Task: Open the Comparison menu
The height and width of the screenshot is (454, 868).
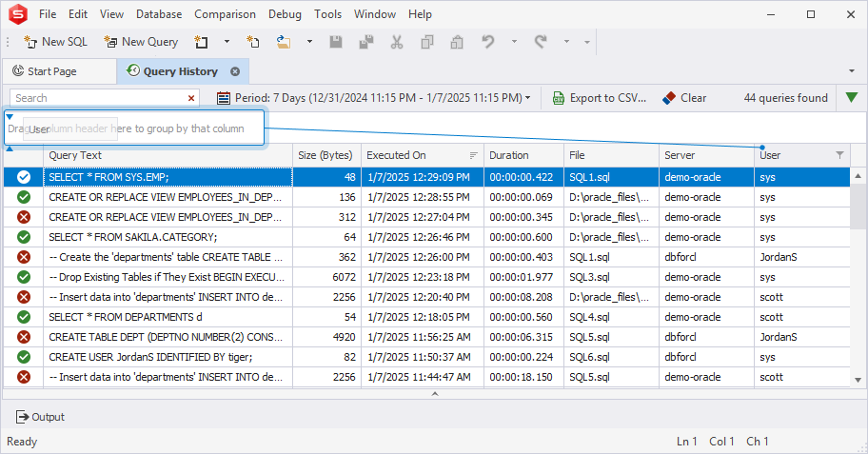Action: [x=225, y=14]
